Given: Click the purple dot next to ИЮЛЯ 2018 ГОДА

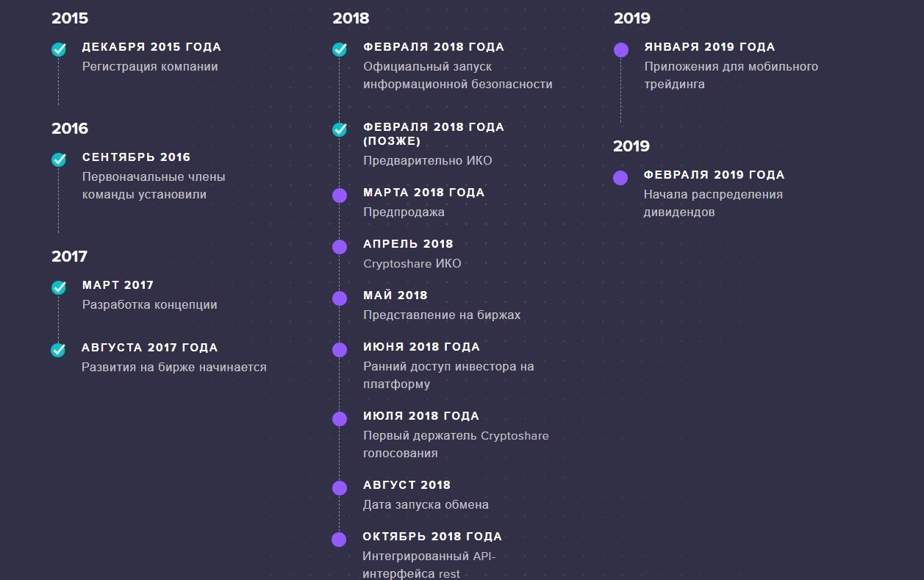Looking at the screenshot, I should pos(340,419).
